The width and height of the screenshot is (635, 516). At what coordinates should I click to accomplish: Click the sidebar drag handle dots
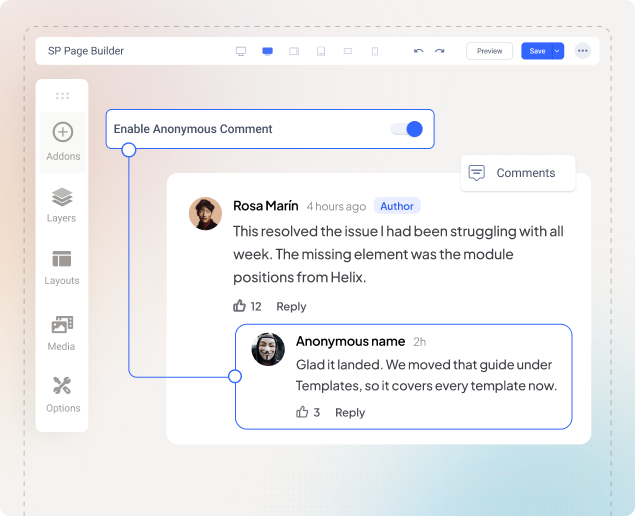click(x=62, y=96)
